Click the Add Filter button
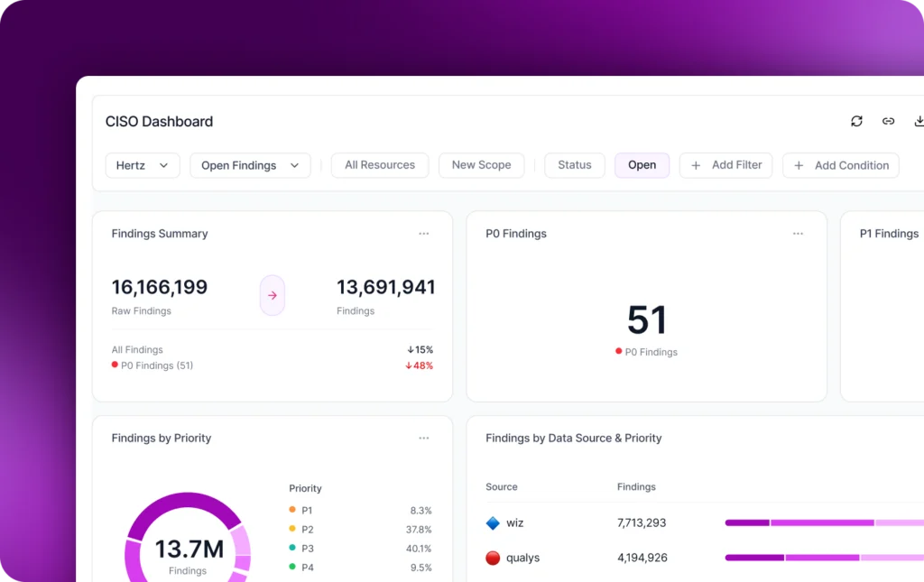 (x=725, y=165)
